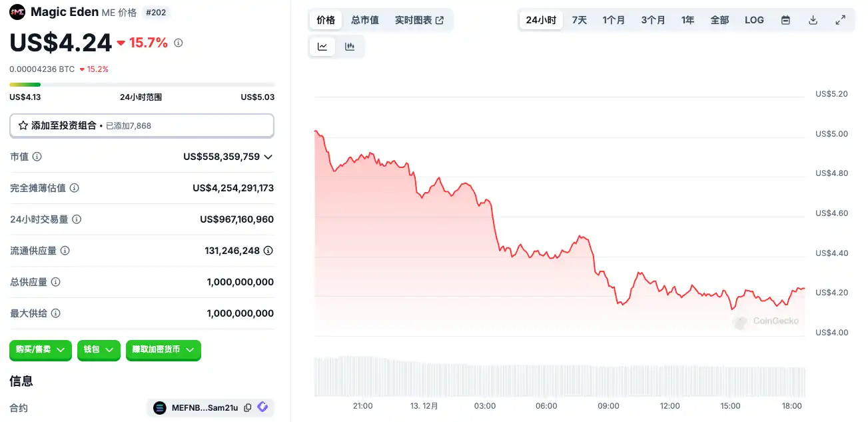Open the 钱包 dropdown
868x422 pixels.
click(x=99, y=349)
